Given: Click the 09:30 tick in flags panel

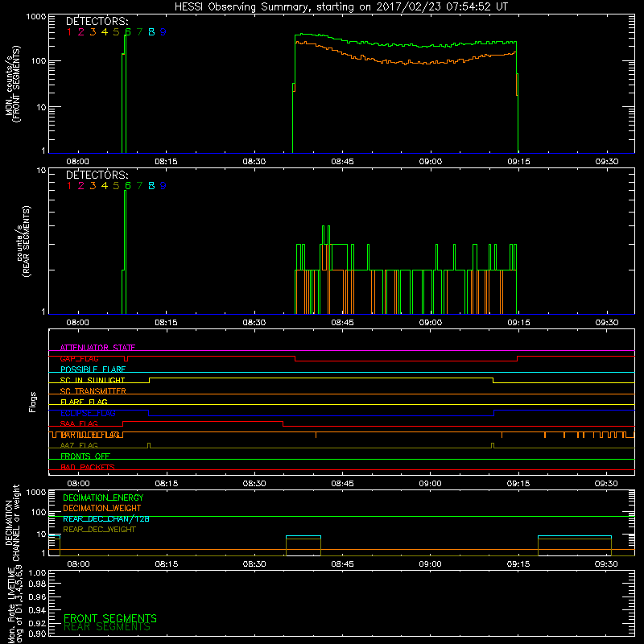Looking at the screenshot, I should pyautogui.click(x=606, y=484).
